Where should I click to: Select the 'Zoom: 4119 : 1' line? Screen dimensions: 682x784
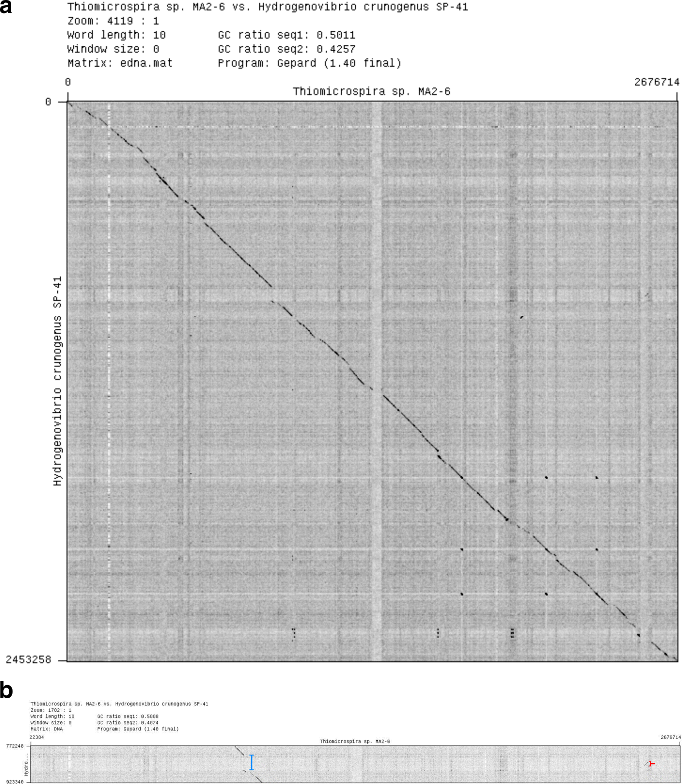click(x=113, y=21)
